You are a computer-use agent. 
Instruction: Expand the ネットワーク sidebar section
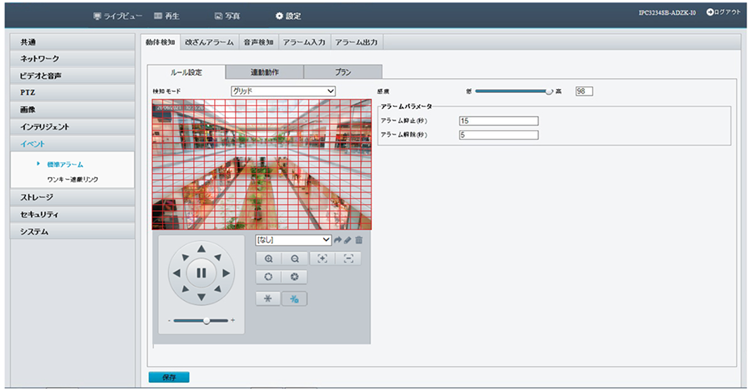pos(72,58)
